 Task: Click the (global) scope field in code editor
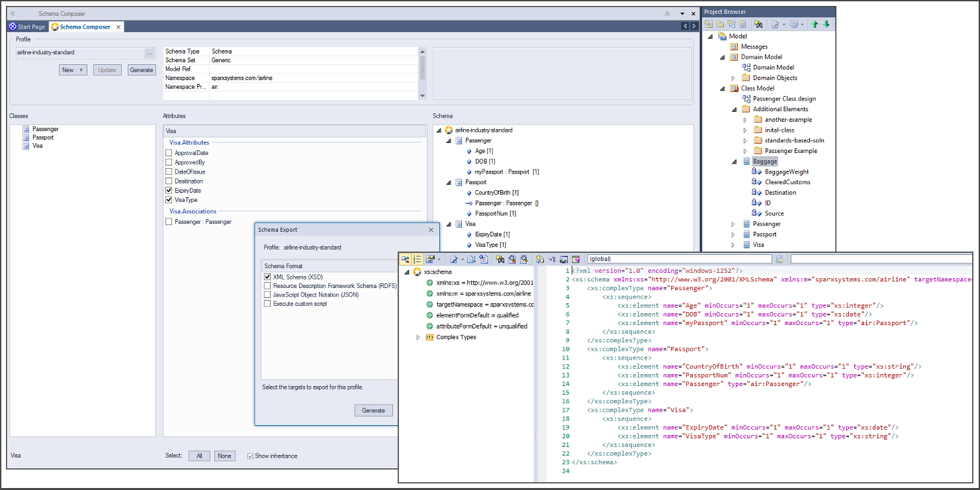[x=679, y=259]
